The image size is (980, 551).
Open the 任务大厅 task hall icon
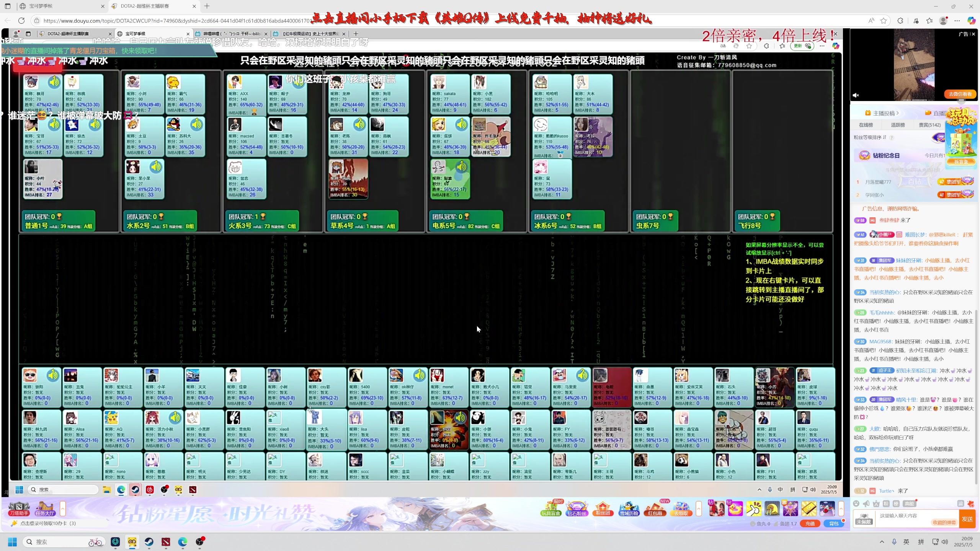45,509
